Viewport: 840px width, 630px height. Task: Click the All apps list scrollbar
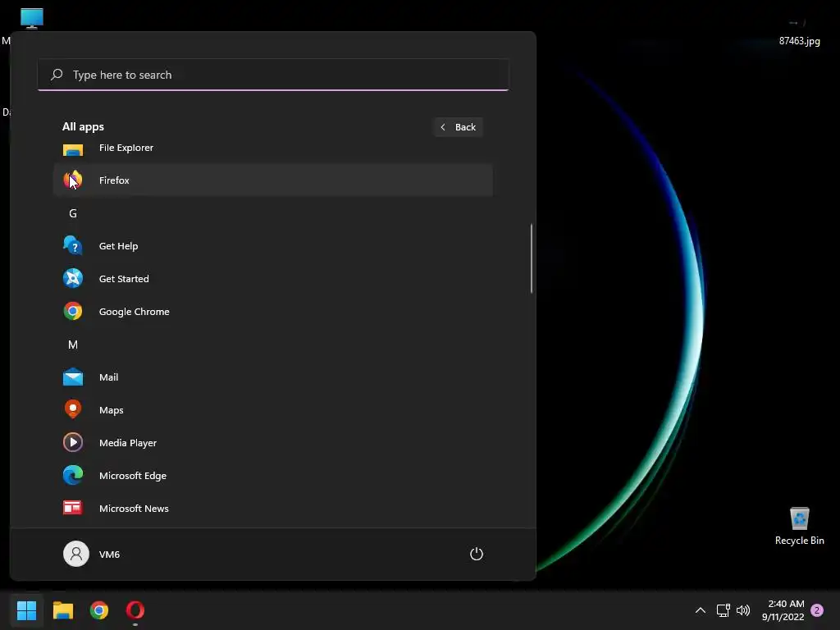pos(532,258)
